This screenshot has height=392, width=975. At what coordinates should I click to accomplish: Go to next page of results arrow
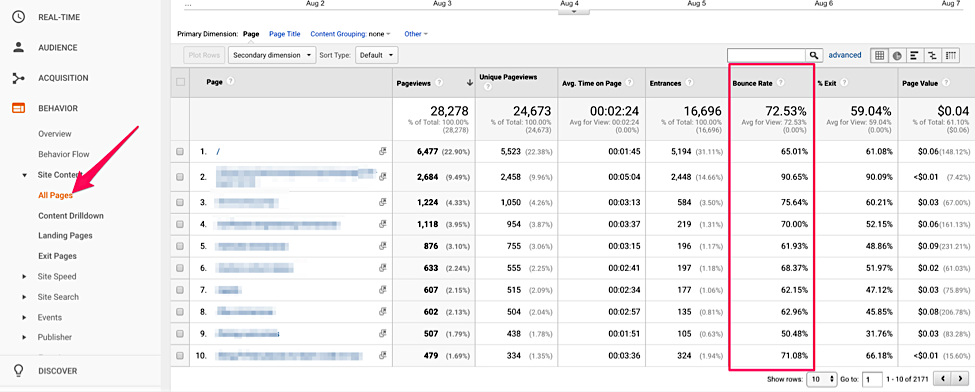[x=961, y=378]
